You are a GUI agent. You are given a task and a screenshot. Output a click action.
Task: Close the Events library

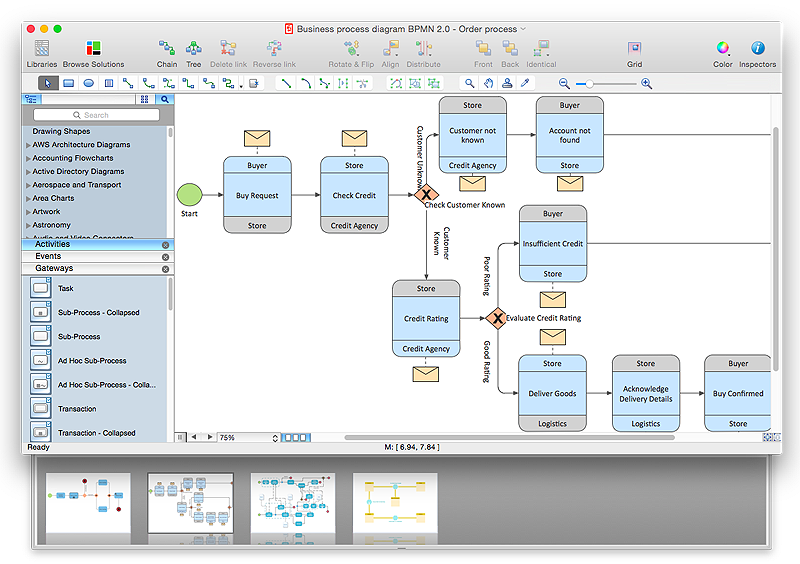(x=165, y=257)
